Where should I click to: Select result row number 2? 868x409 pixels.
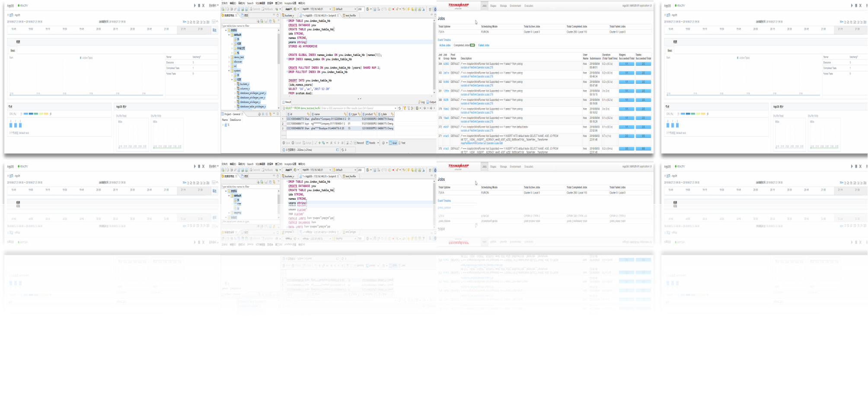pos(283,124)
